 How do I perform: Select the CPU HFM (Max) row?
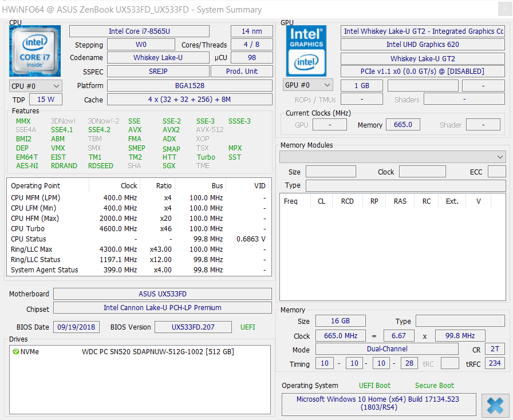139,218
